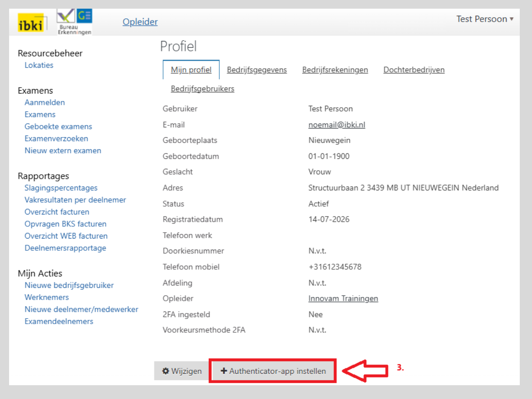Click the Telefoon werk label
The width and height of the screenshot is (532, 399).
tap(187, 235)
